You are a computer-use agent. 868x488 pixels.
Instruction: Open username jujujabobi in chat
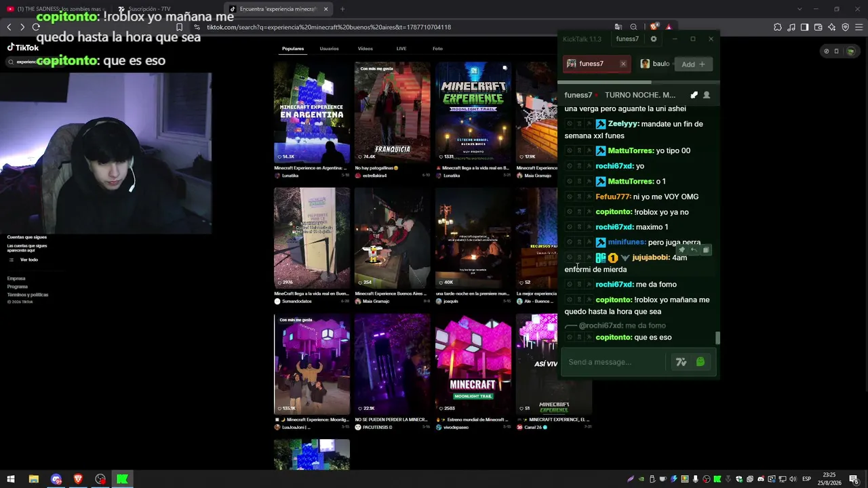coord(651,258)
